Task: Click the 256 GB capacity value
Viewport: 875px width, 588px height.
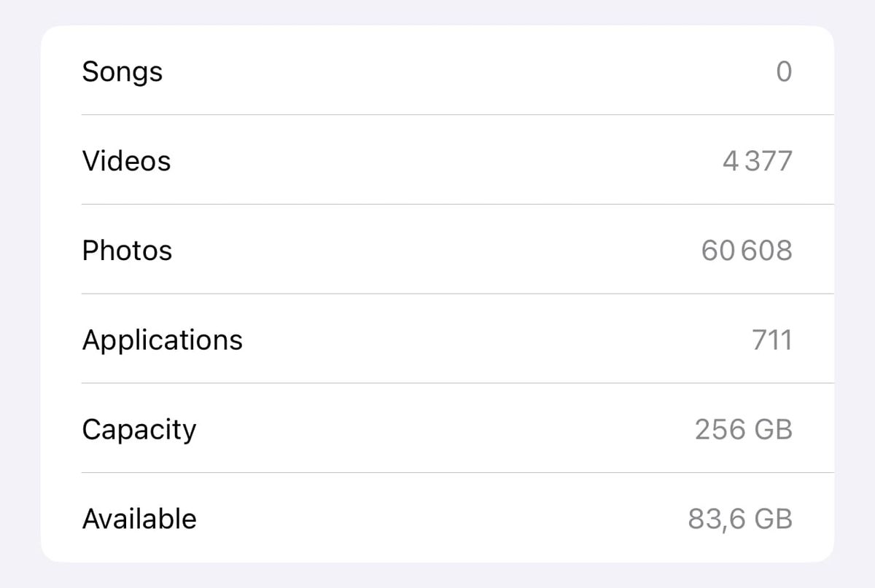Action: pos(744,429)
